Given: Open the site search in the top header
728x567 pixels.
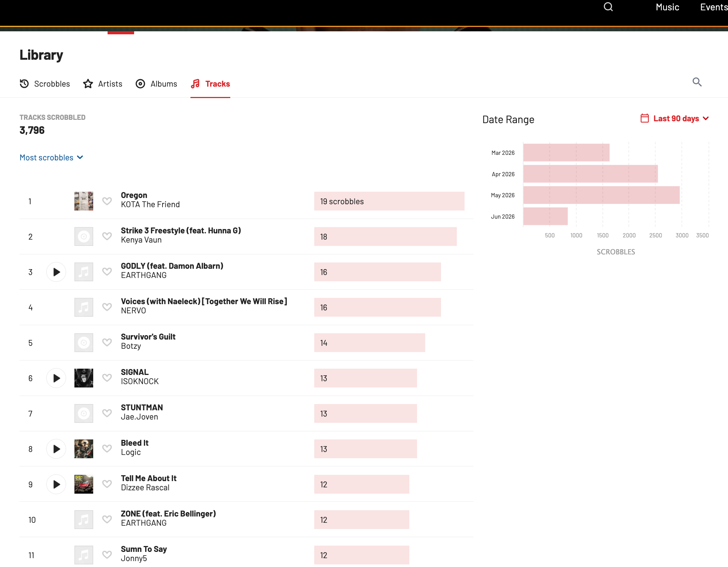Looking at the screenshot, I should point(608,7).
